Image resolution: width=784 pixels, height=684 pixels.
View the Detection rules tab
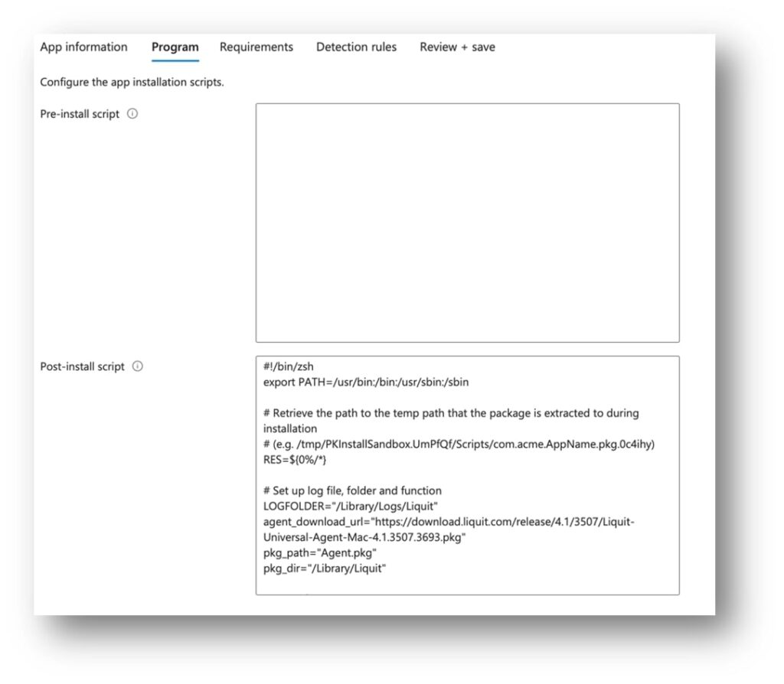click(x=356, y=47)
